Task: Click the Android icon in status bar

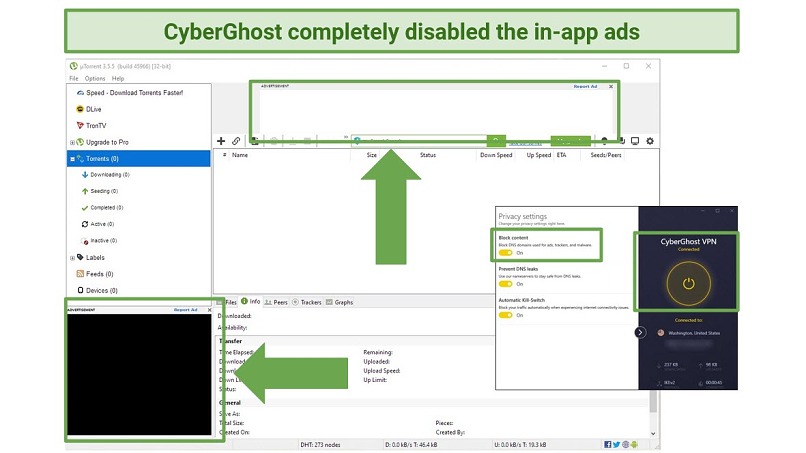Action: [634, 445]
